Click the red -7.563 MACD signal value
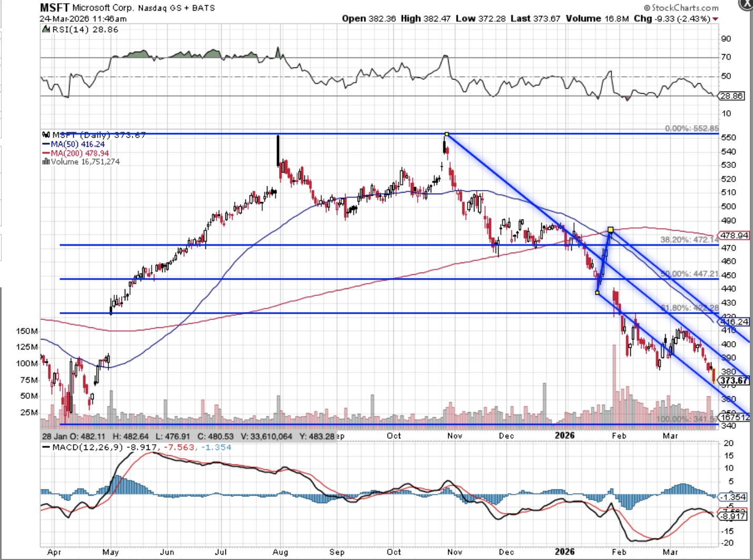The width and height of the screenshot is (753, 560). pyautogui.click(x=180, y=447)
